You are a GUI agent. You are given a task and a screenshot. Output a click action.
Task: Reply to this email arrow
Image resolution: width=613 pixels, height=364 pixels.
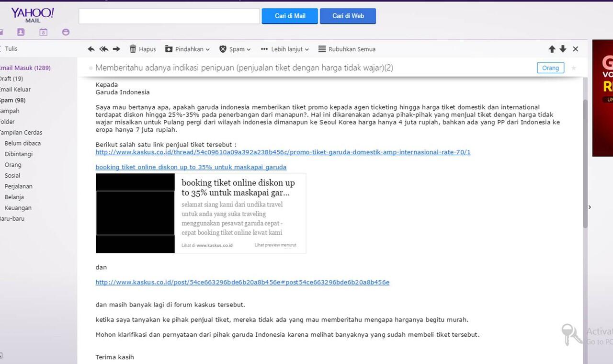(x=91, y=49)
